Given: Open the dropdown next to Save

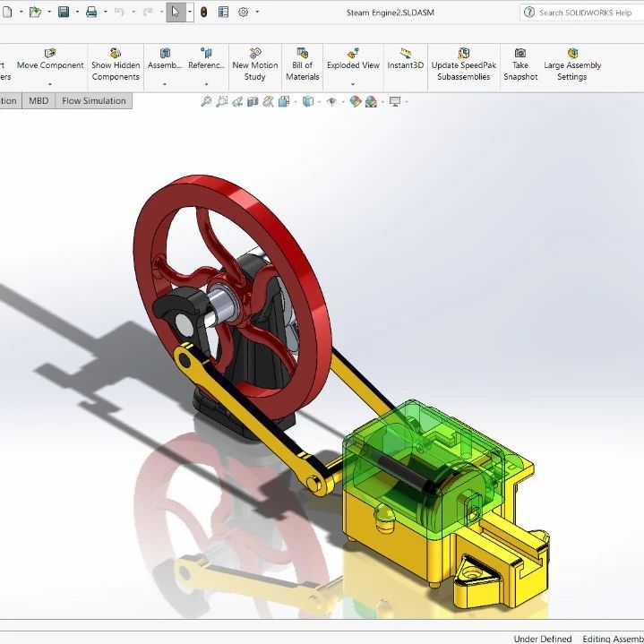Looking at the screenshot, I should tap(77, 12).
